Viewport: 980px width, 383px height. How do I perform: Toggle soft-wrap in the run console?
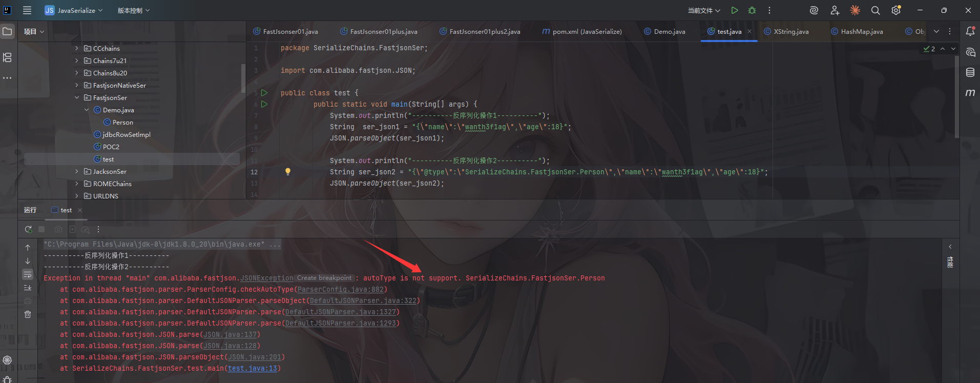pos(28,275)
